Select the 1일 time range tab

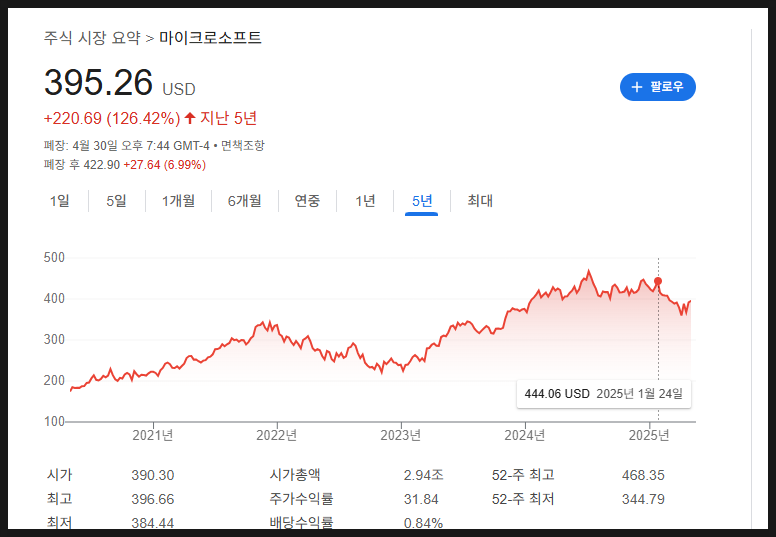tap(59, 201)
